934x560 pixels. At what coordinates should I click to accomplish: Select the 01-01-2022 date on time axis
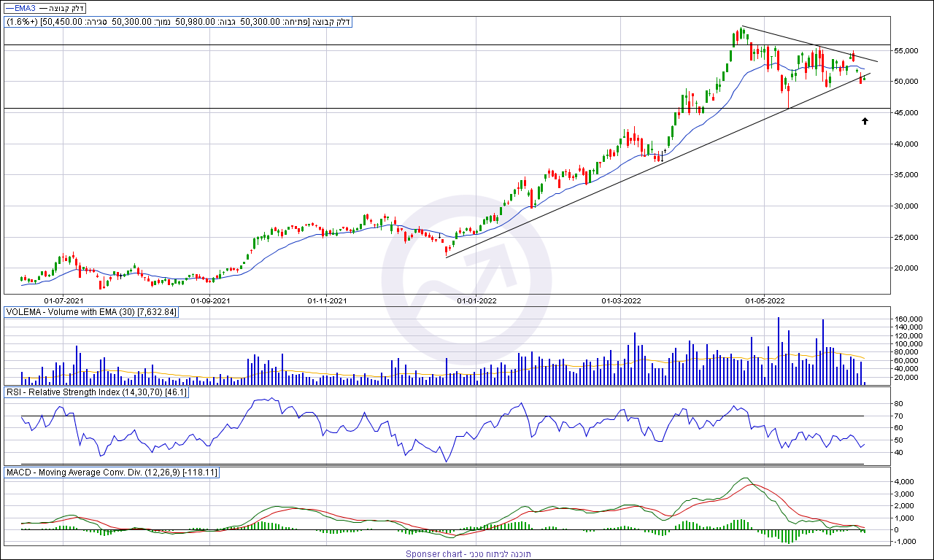476,300
